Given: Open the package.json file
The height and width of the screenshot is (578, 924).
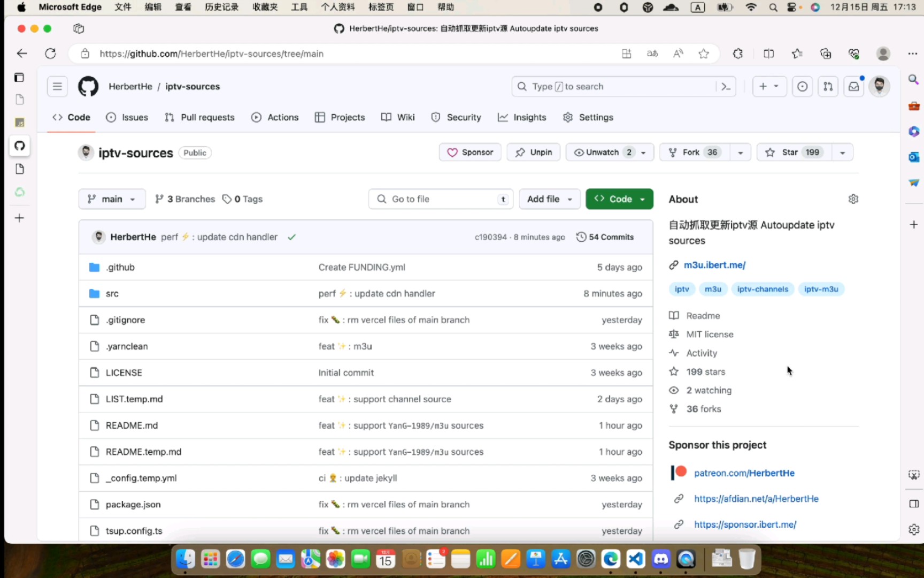Looking at the screenshot, I should (133, 505).
